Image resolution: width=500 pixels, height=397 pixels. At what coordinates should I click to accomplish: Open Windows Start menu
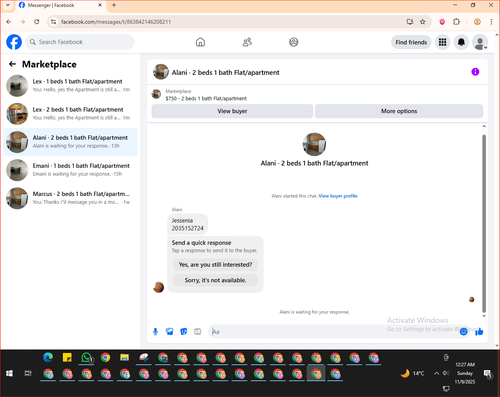coord(9,373)
